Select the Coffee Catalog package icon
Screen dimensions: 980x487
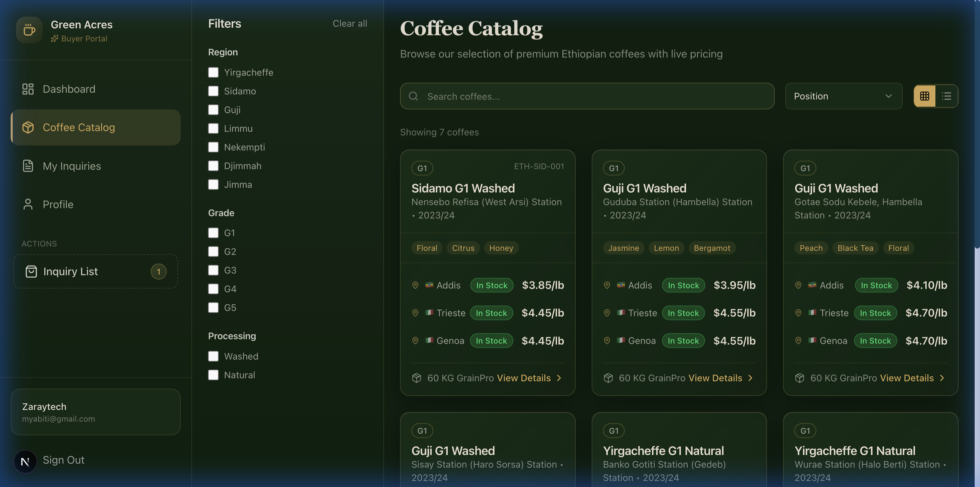(x=28, y=127)
